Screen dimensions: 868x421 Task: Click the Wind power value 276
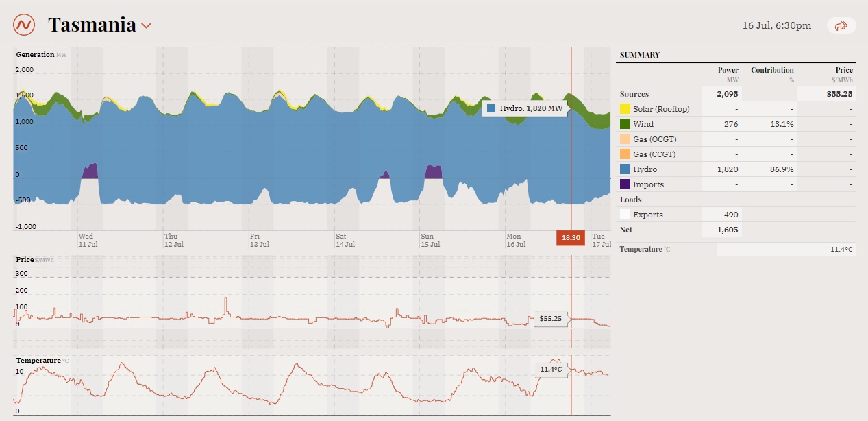tap(732, 124)
